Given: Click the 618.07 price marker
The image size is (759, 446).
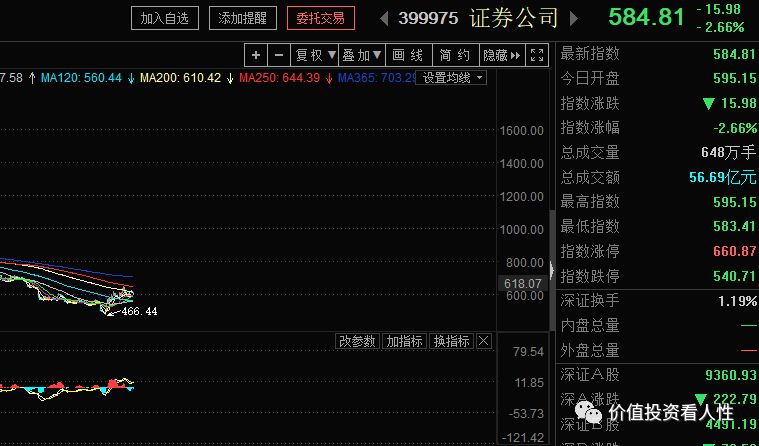Looking at the screenshot, I should point(522,283).
